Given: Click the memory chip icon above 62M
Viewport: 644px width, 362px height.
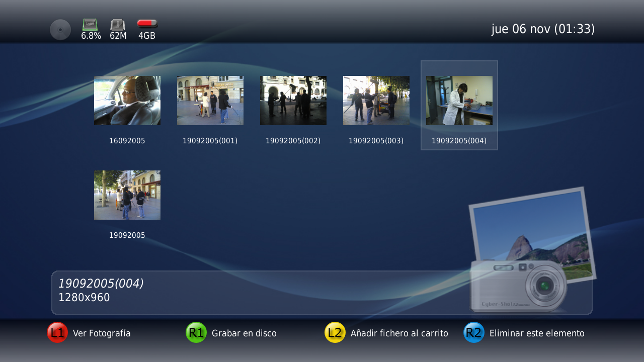Looking at the screenshot, I should 118,25.
